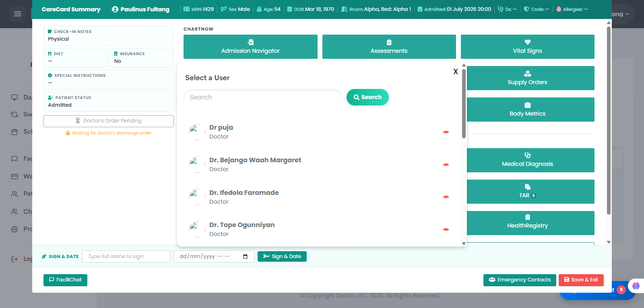Viewport: 644px width, 308px height.
Task: Click popup scrollbar down arrow
Action: pos(464,243)
